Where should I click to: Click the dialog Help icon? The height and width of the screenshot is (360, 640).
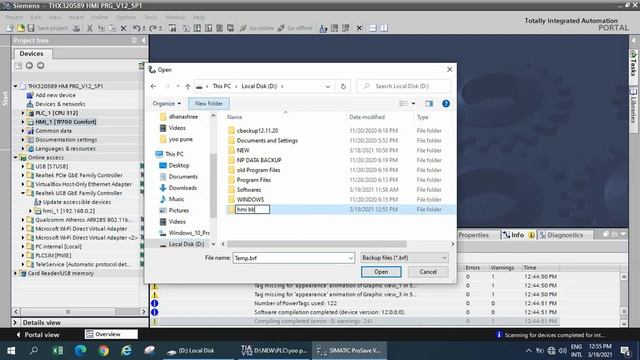(x=446, y=104)
